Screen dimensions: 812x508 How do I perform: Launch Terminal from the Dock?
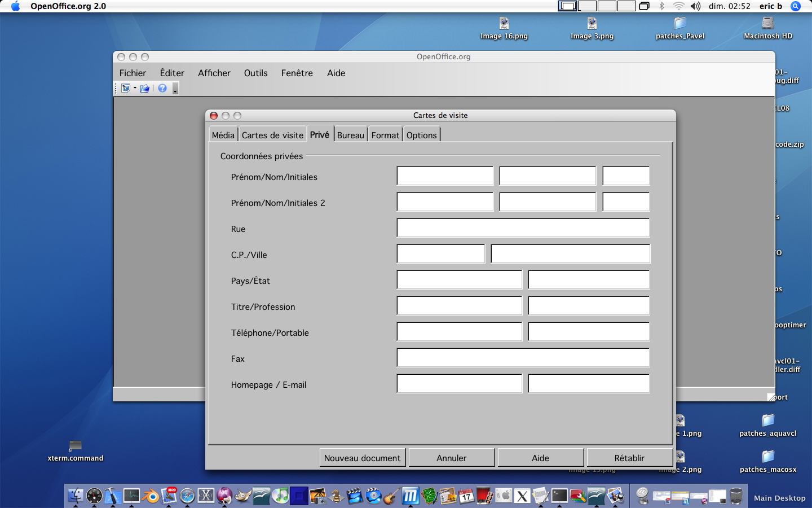(x=559, y=496)
